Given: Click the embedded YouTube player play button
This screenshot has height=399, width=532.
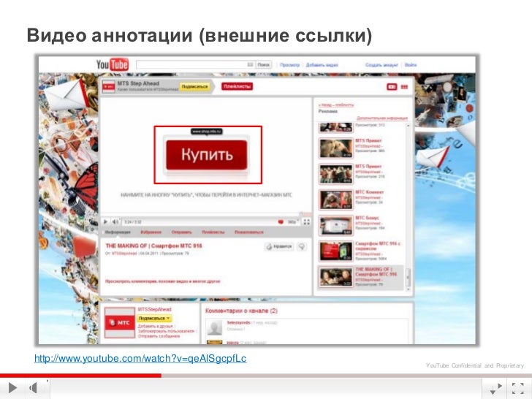Looking at the screenshot, I should tap(105, 222).
